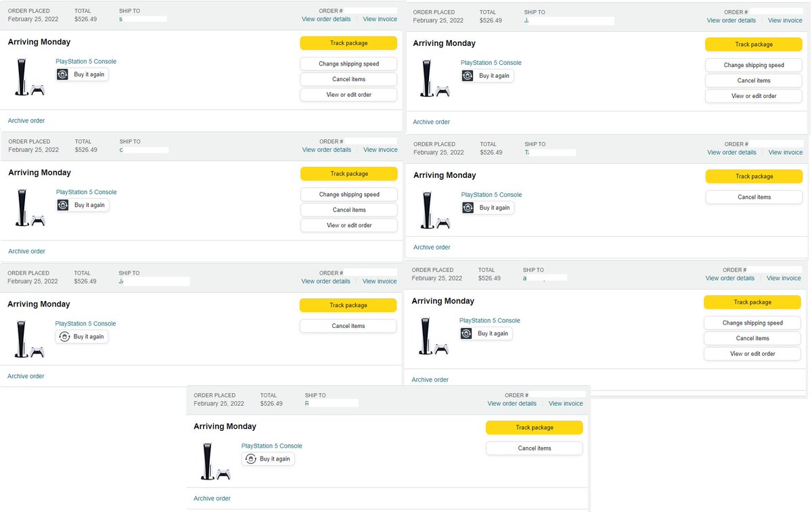Change shipping speed on the 's' order

pos(348,64)
